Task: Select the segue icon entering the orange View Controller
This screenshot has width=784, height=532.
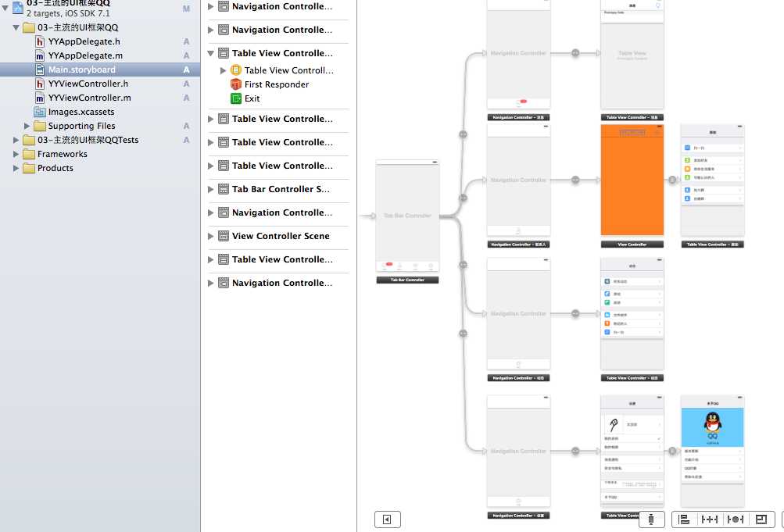Action: (x=575, y=180)
